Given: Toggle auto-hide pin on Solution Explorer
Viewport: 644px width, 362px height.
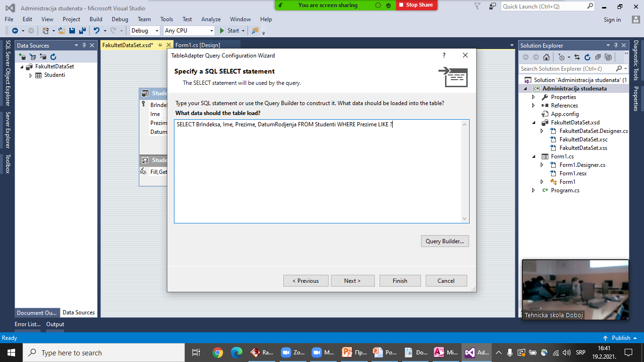Looking at the screenshot, I should coord(616,46).
